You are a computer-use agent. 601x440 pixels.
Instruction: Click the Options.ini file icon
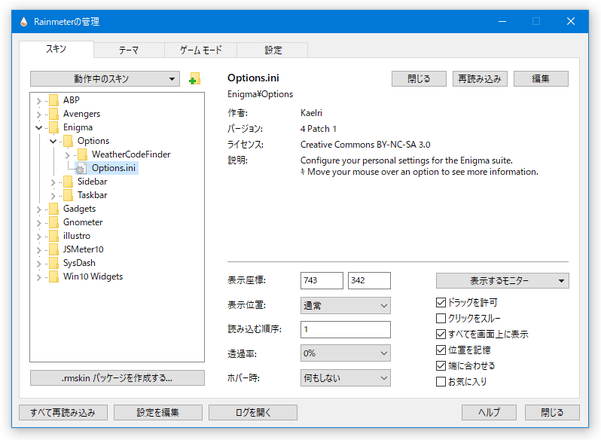pos(81,168)
